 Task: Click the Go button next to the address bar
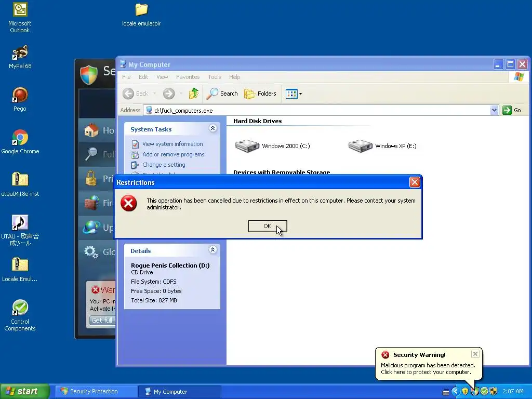[512, 110]
